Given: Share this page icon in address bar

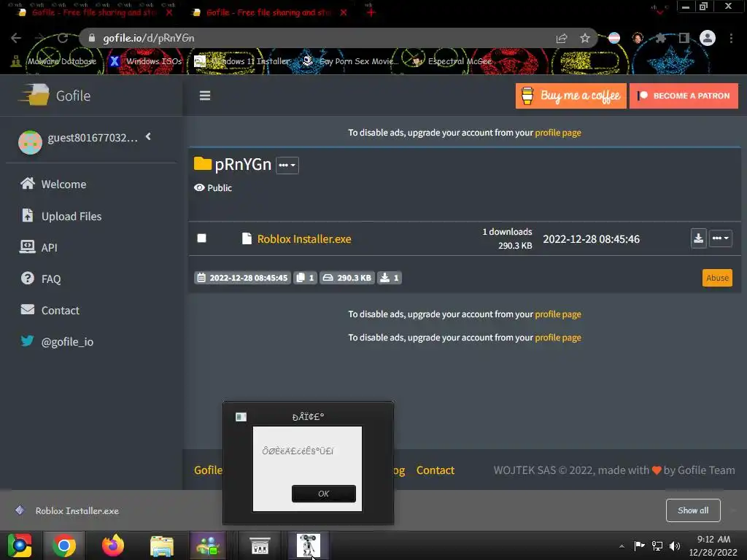Looking at the screenshot, I should pyautogui.click(x=562, y=38).
